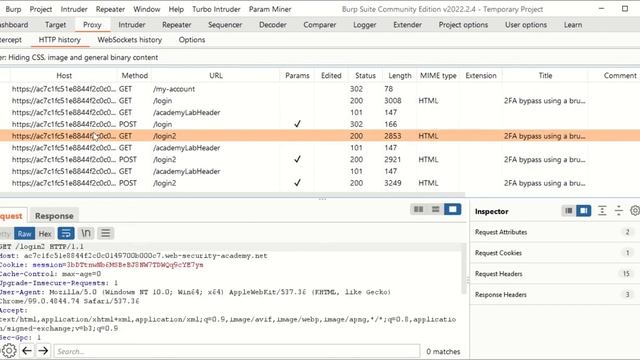The image size is (640, 360).
Task: Toggle non-printable characters \n icon
Action: (86, 233)
